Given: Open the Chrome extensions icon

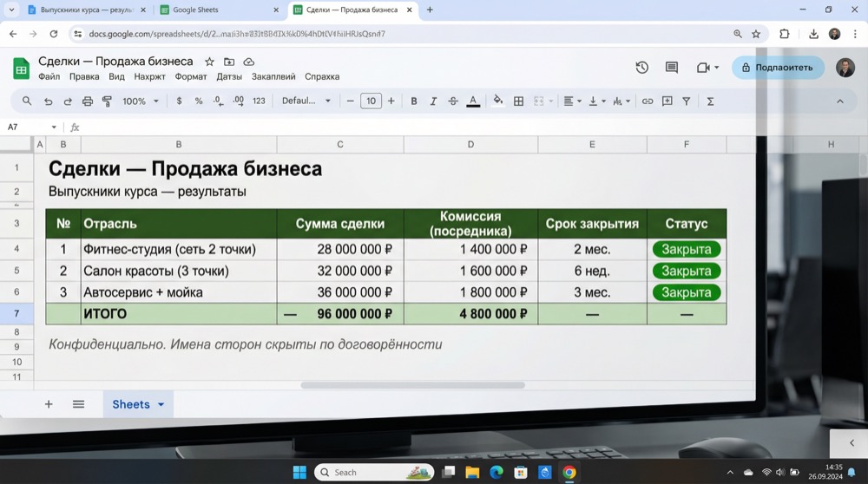Looking at the screenshot, I should 785,34.
